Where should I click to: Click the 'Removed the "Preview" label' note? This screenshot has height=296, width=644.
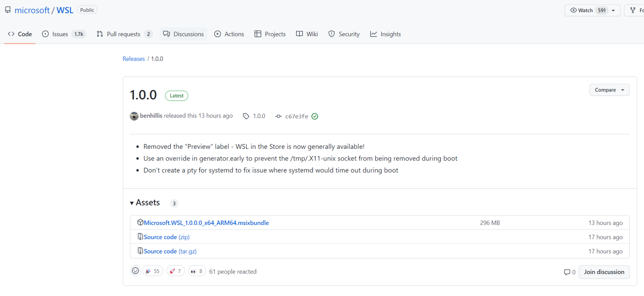pyautogui.click(x=254, y=147)
